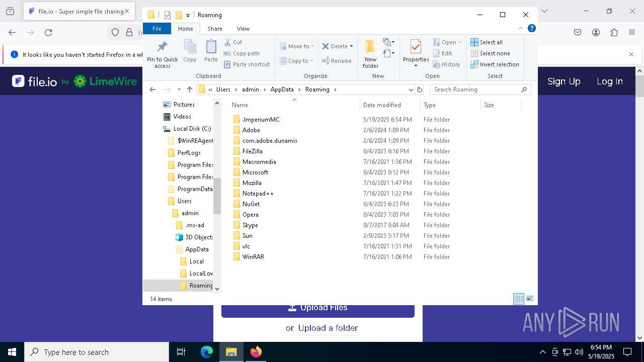The width and height of the screenshot is (644, 362).
Task: Open Copy to dropdown
Action: click(x=297, y=61)
